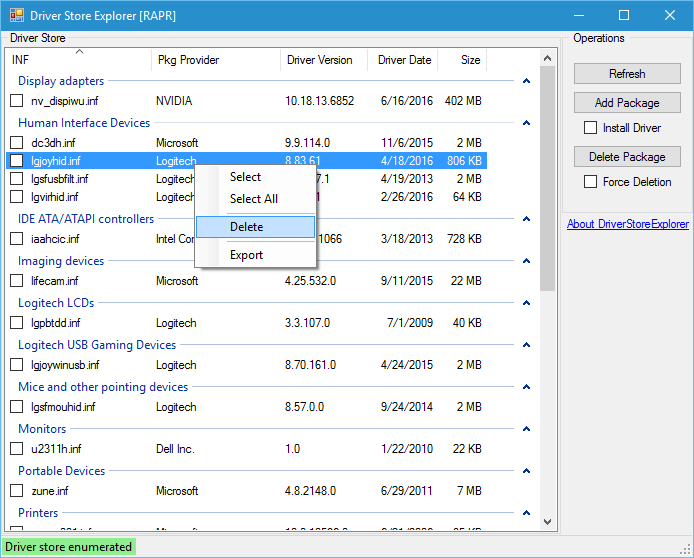Collapse the Display adapters group

pos(526,82)
